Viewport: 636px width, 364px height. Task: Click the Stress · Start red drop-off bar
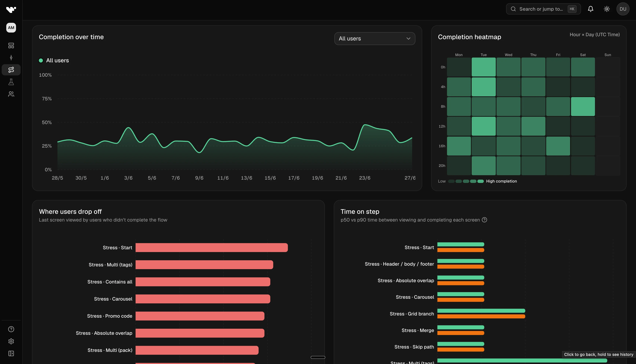click(212, 247)
